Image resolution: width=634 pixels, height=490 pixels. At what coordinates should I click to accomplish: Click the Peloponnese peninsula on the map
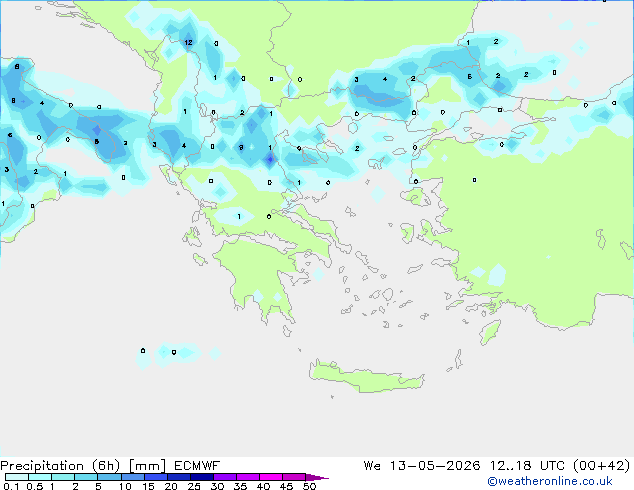[259, 275]
